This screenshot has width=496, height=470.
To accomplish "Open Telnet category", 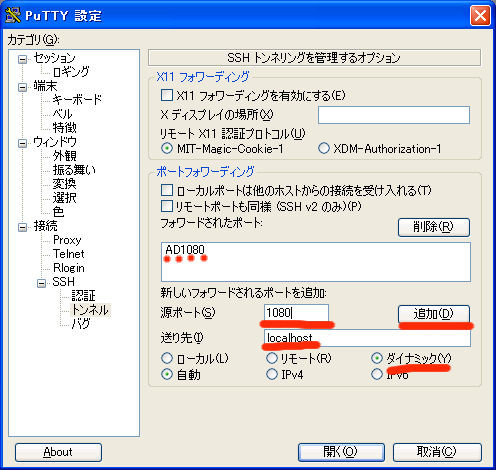I will (x=68, y=254).
